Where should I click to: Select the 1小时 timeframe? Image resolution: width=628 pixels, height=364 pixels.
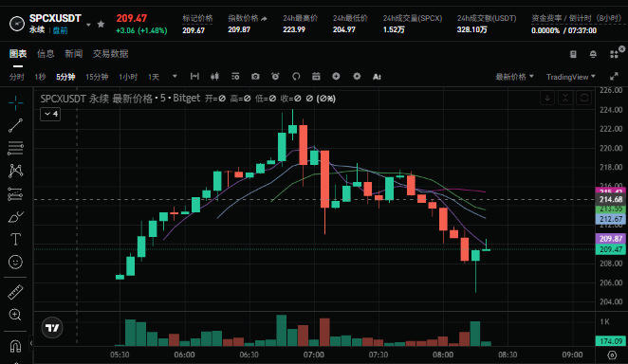tap(128, 77)
